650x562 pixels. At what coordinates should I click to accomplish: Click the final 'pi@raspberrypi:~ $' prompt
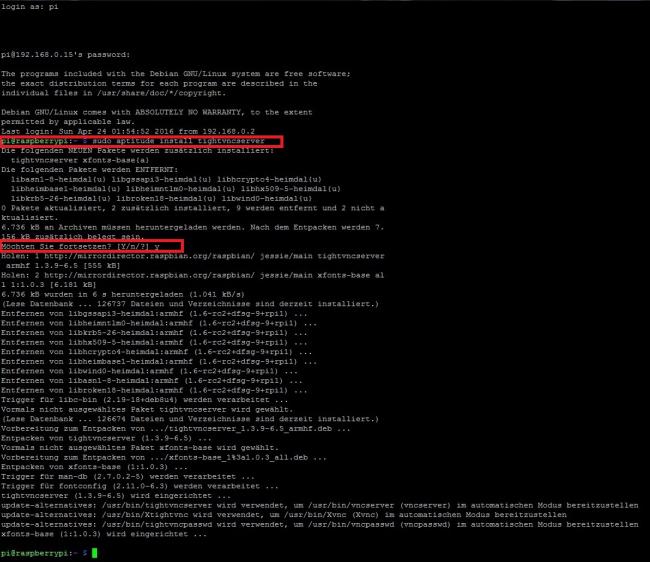click(x=44, y=553)
